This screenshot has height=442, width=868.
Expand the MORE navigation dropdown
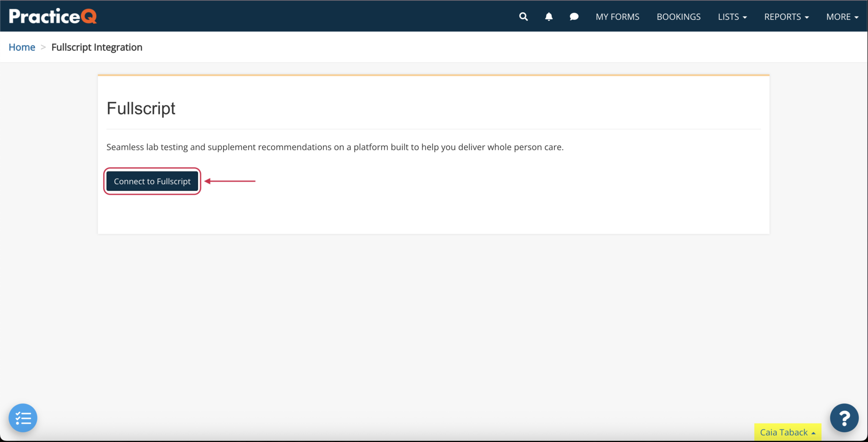pos(842,17)
